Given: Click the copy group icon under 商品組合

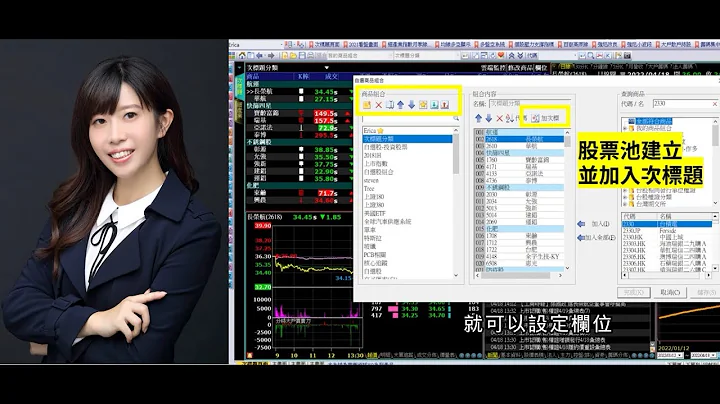Looking at the screenshot, I should pyautogui.click(x=389, y=105).
